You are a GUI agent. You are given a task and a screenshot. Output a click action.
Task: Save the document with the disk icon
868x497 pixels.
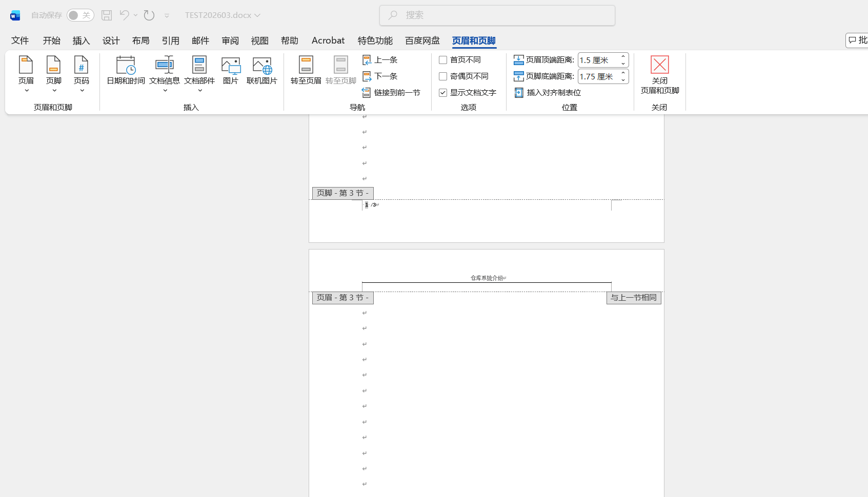pyautogui.click(x=107, y=15)
